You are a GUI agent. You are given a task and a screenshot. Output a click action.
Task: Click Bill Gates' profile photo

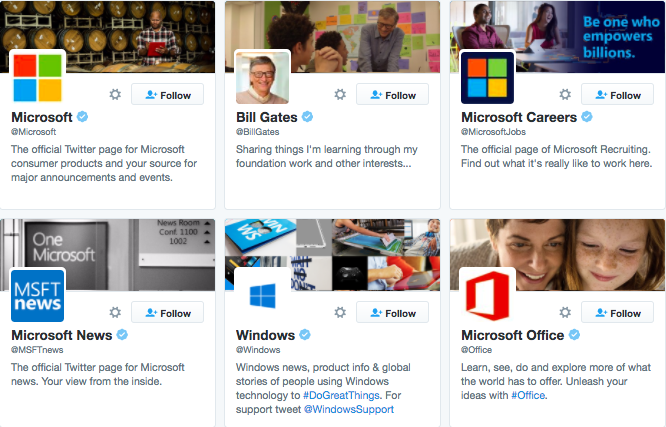coord(262,77)
